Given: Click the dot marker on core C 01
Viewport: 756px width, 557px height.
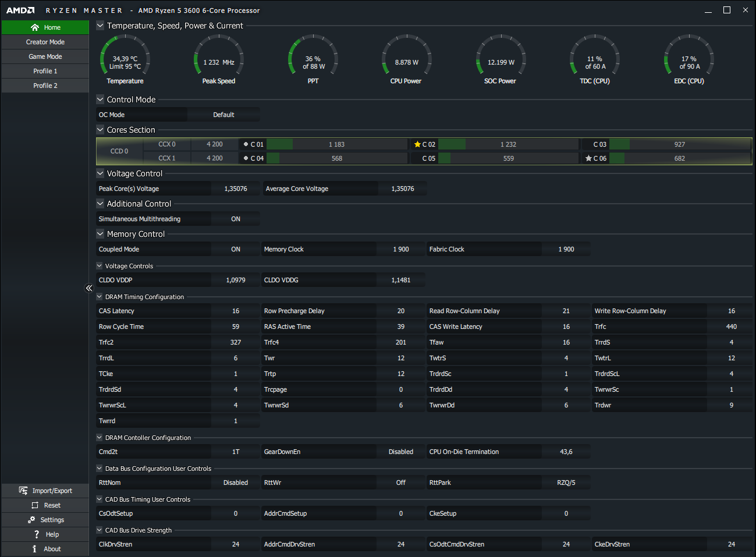Looking at the screenshot, I should [x=246, y=144].
